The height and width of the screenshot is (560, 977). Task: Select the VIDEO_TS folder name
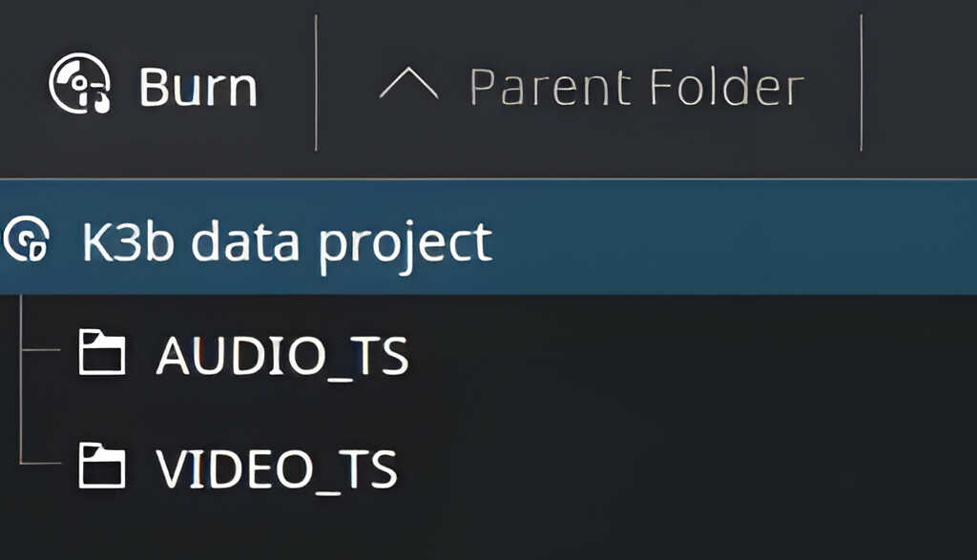[276, 468]
